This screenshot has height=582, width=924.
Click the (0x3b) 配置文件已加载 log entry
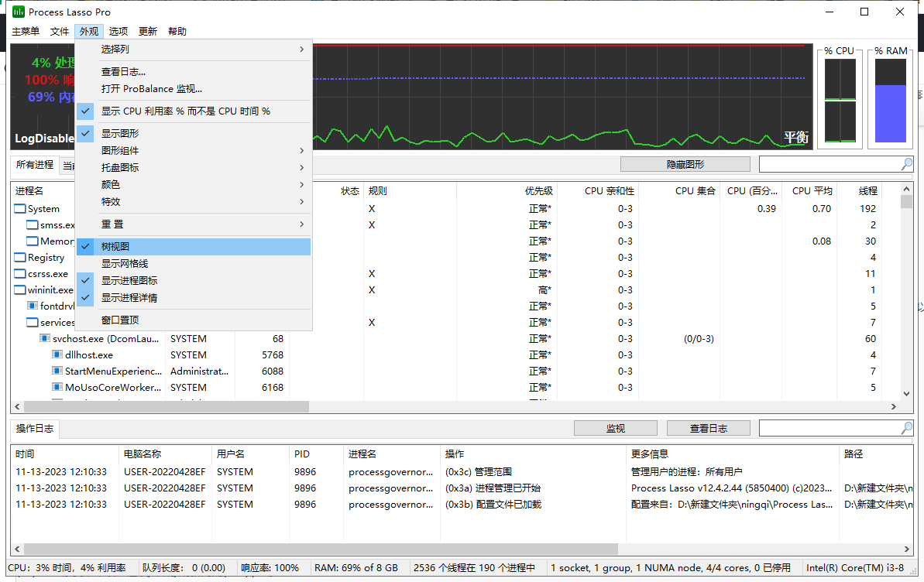(x=493, y=505)
